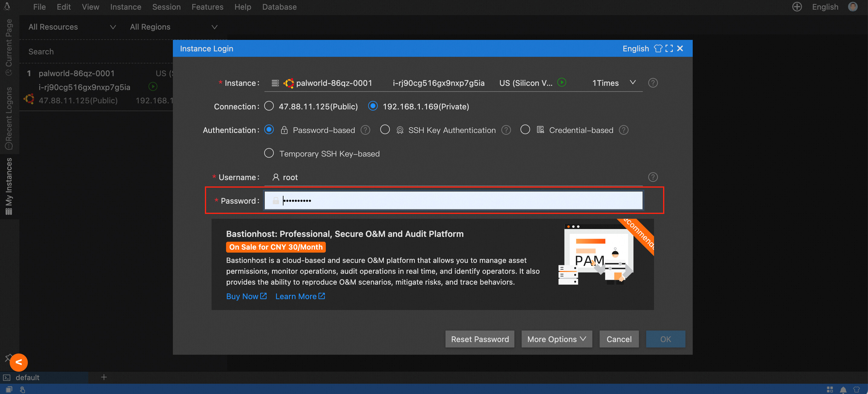Click the 1Times label in Instance field
This screenshot has height=394, width=868.
tap(605, 83)
